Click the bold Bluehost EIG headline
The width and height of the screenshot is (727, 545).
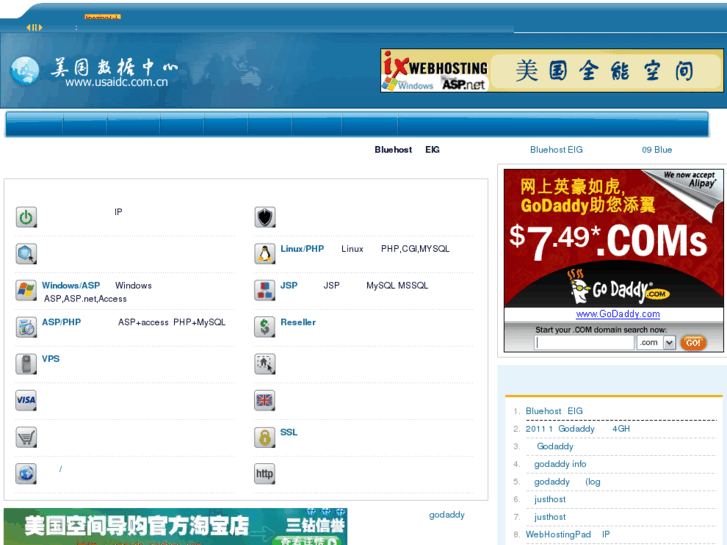point(407,150)
